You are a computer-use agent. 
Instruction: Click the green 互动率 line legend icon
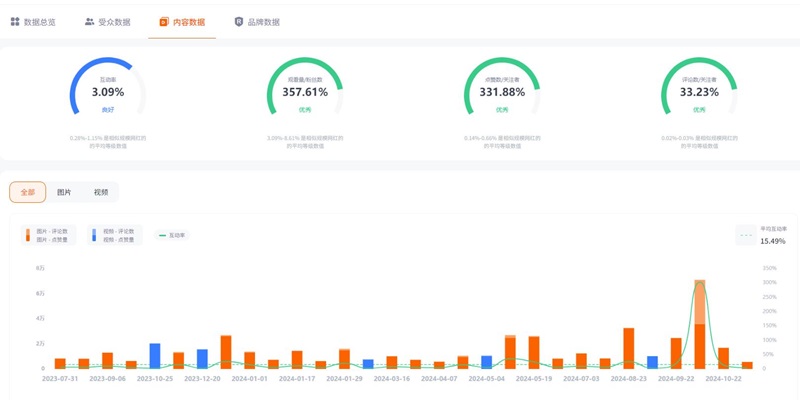click(163, 235)
